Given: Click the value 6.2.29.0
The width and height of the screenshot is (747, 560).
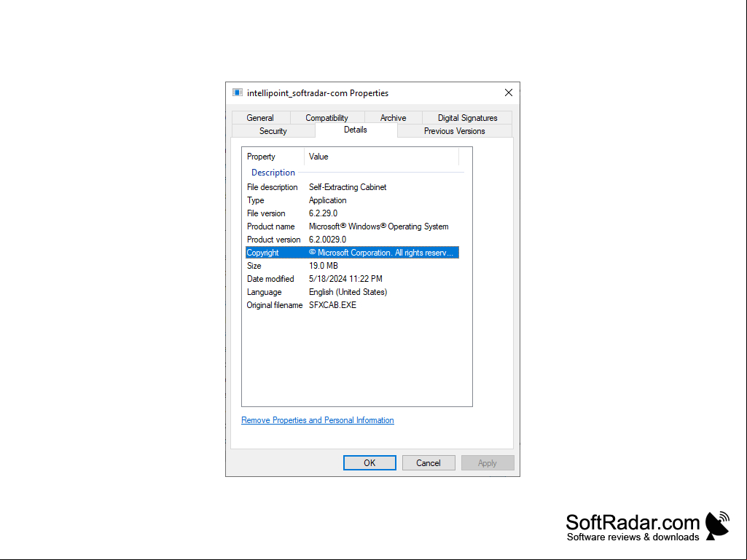Looking at the screenshot, I should [x=323, y=213].
